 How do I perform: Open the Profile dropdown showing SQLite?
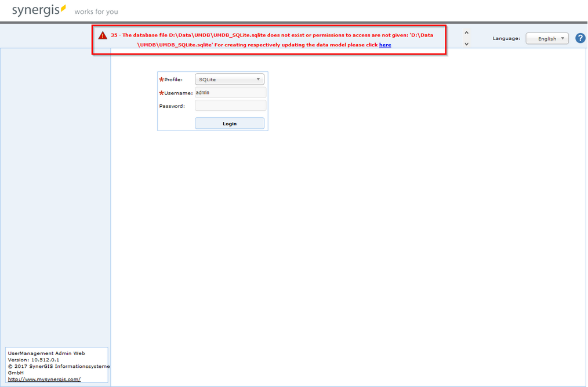coord(229,79)
